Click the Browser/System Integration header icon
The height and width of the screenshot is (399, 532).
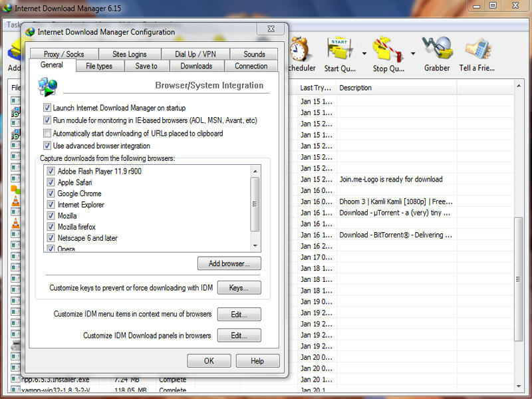(x=48, y=86)
